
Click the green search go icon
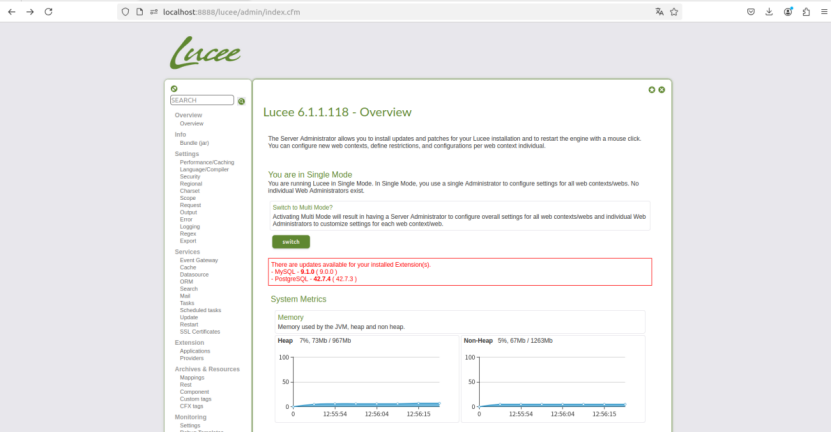[x=241, y=101]
